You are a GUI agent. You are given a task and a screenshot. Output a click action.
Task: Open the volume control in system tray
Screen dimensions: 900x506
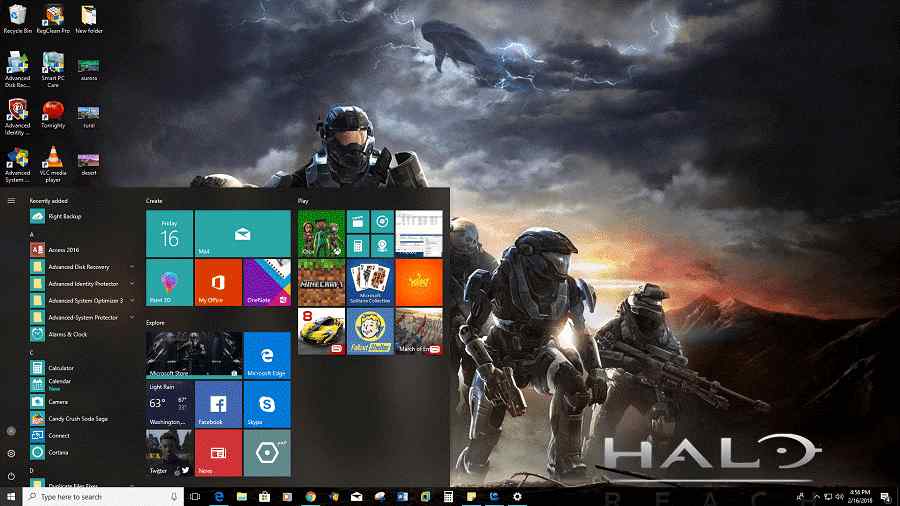(839, 497)
